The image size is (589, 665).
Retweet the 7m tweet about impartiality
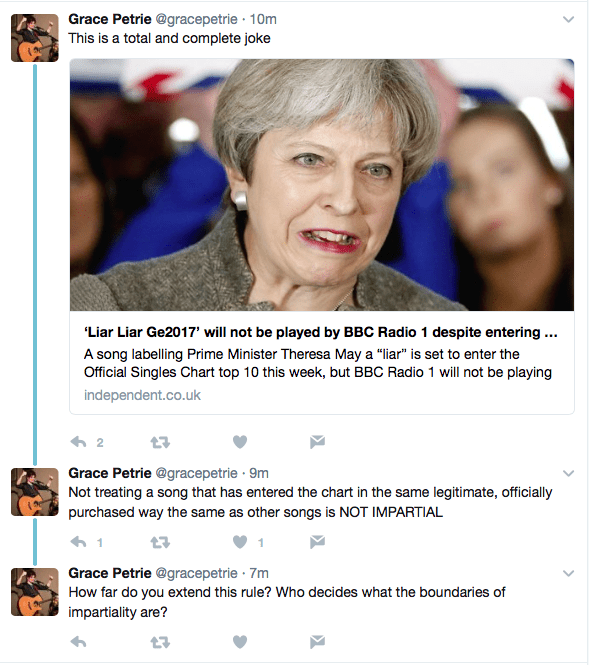160,642
